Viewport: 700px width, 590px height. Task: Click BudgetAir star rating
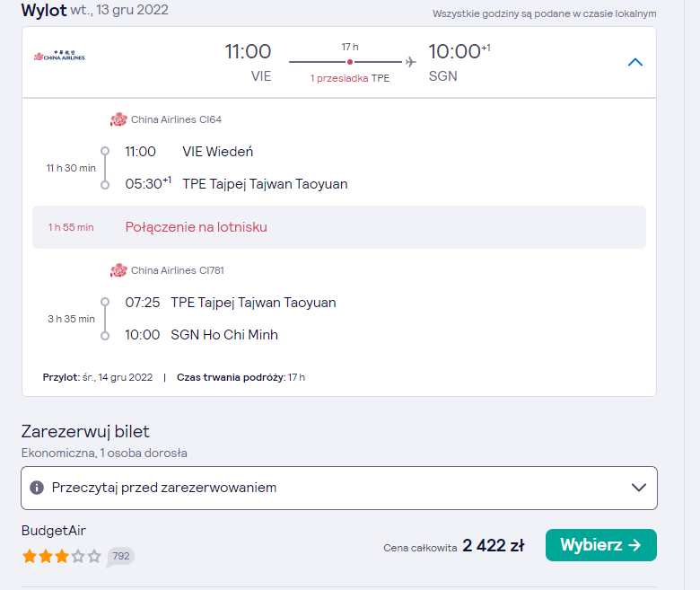click(x=62, y=557)
